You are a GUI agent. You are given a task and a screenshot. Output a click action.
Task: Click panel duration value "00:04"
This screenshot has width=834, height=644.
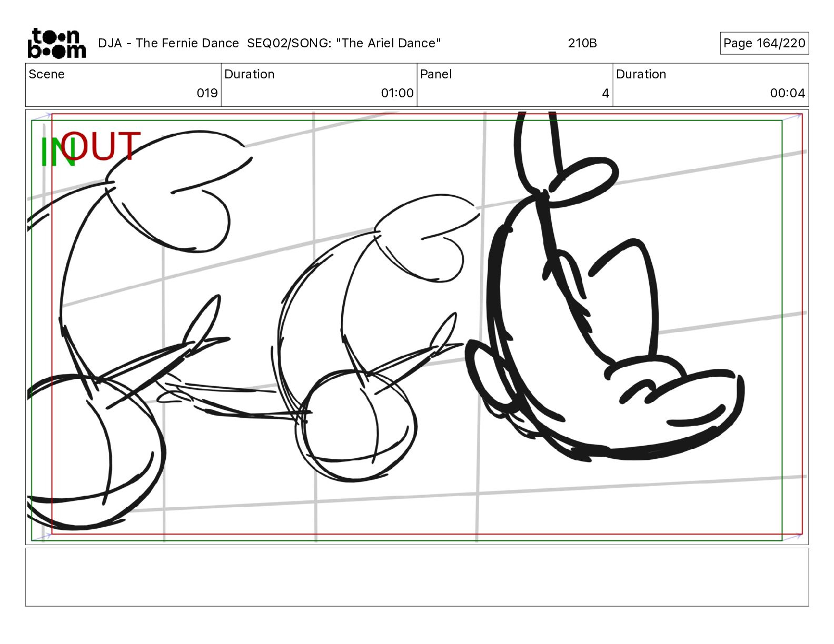click(x=787, y=93)
